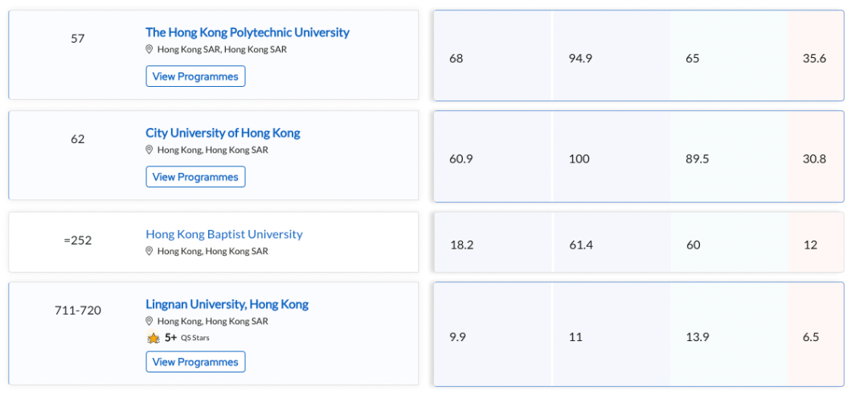The image size is (868, 399).
Task: Open Lingnan University, Hong Kong link
Action: click(x=227, y=304)
